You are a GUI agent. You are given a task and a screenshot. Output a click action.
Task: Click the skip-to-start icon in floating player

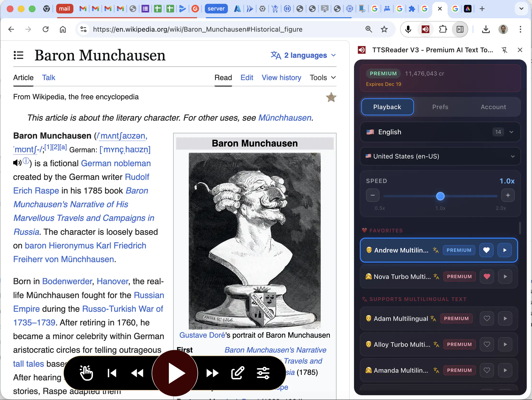[112, 373]
